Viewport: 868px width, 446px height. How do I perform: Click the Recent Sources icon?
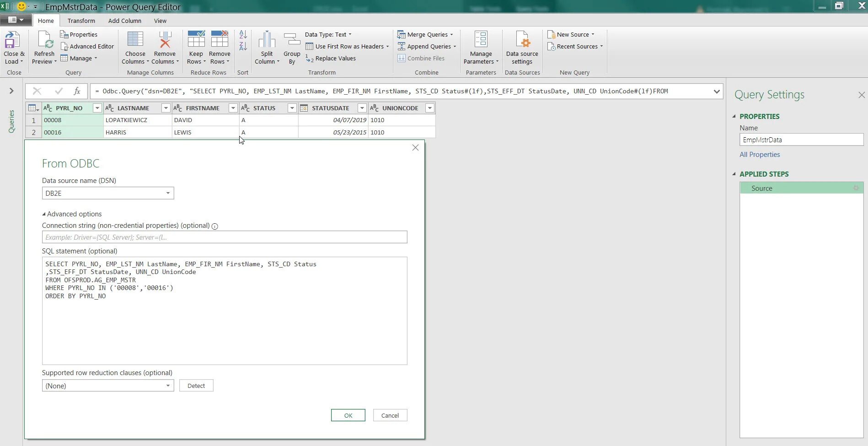point(552,46)
